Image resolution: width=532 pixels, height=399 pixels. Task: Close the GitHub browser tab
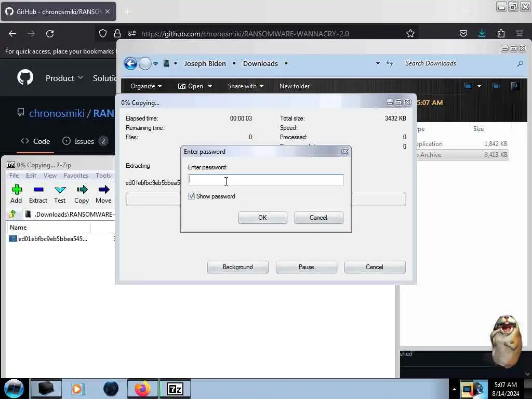108,11
